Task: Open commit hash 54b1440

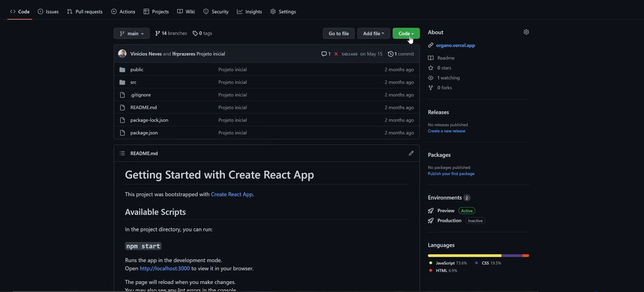Action: 349,54
